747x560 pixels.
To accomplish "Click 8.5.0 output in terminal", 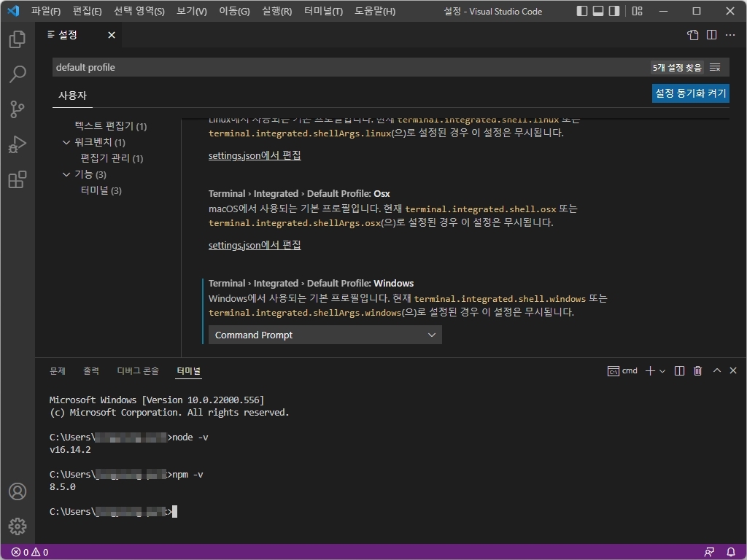I will click(x=63, y=486).
